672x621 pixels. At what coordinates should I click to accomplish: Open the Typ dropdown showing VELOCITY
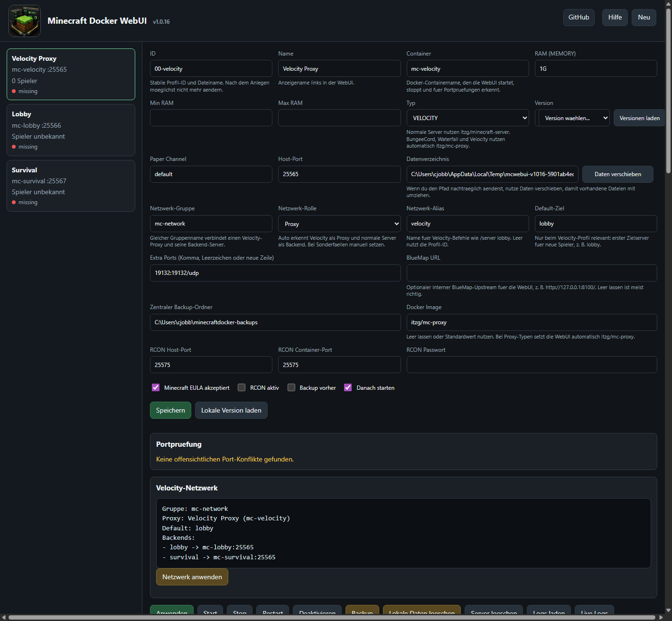coord(467,118)
